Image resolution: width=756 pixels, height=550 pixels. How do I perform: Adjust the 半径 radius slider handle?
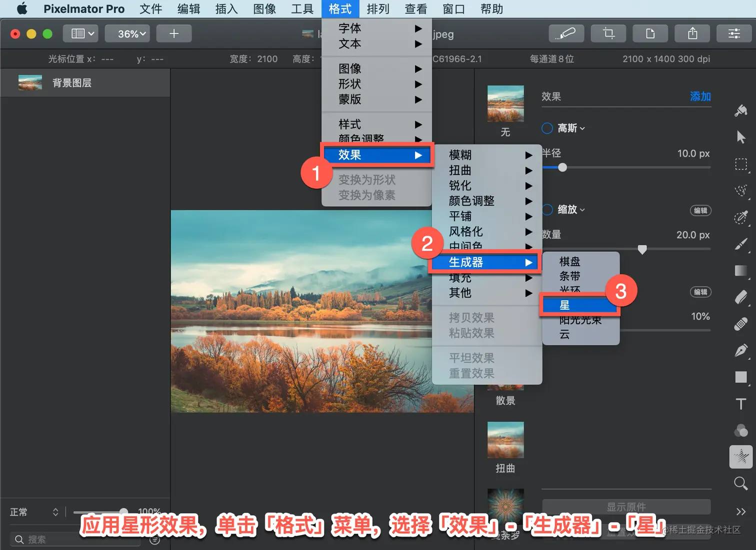562,168
